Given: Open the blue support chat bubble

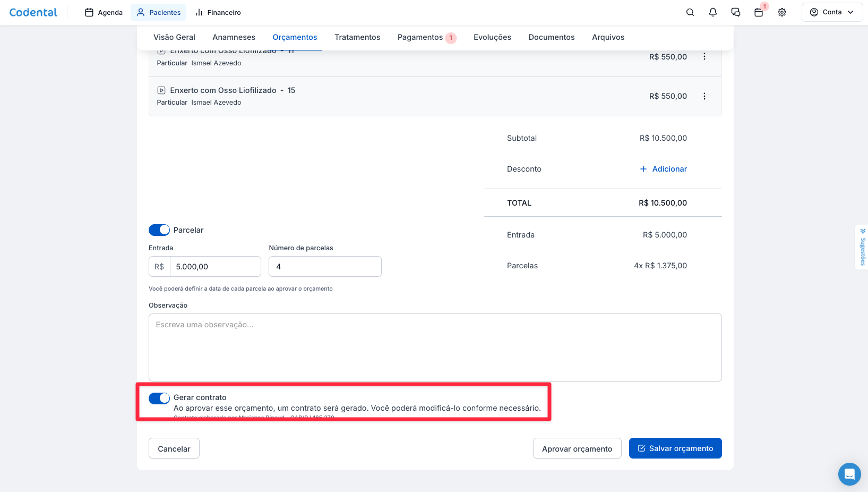Looking at the screenshot, I should tap(849, 474).
